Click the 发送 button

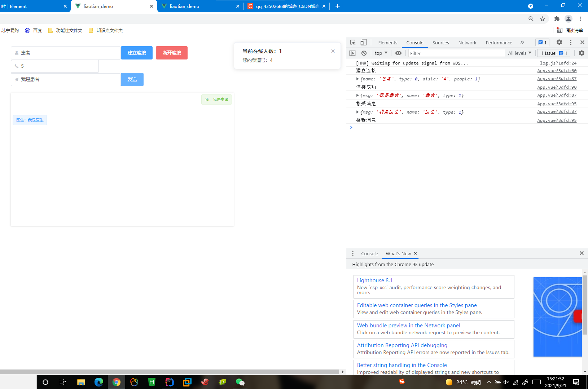pyautogui.click(x=132, y=79)
